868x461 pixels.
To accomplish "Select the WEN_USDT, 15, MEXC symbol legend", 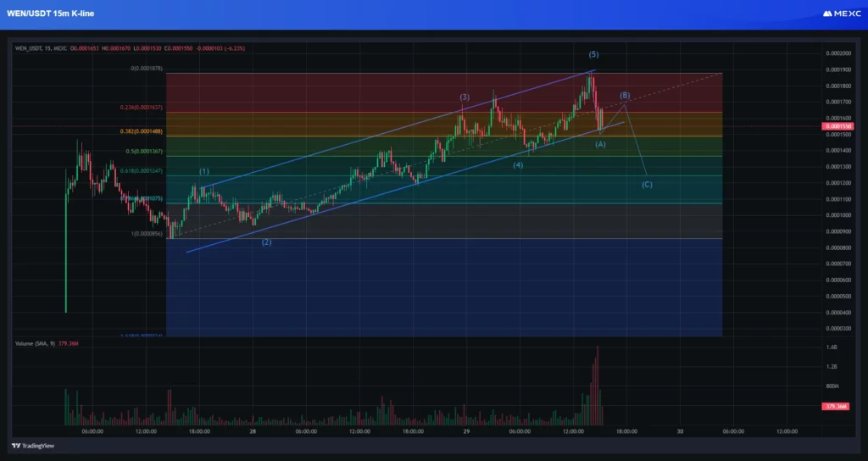I will pos(41,48).
